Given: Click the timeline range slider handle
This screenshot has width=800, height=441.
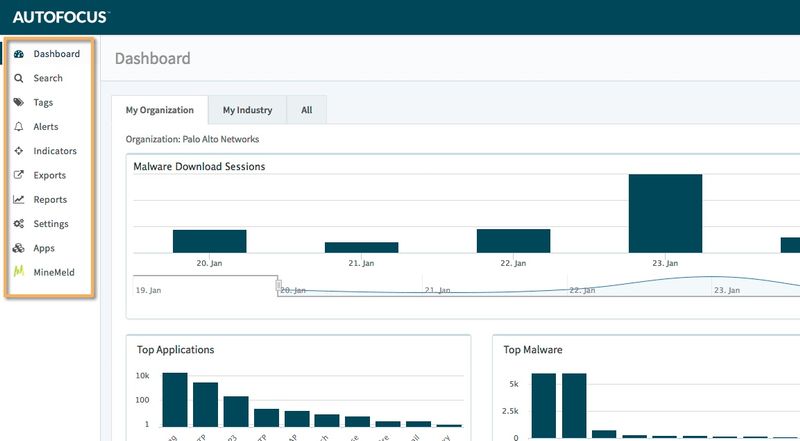Looking at the screenshot, I should (279, 286).
